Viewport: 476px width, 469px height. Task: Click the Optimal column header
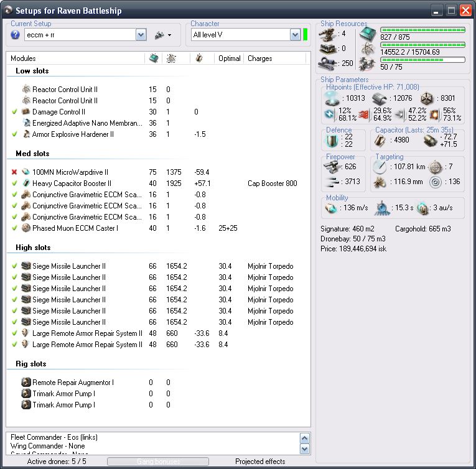229,58
